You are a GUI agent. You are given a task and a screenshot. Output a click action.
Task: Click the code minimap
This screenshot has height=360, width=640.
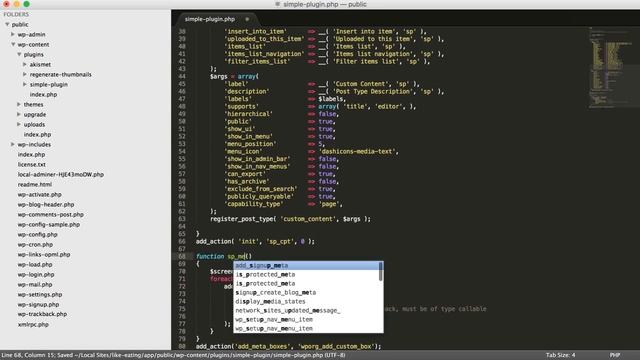pos(613,67)
